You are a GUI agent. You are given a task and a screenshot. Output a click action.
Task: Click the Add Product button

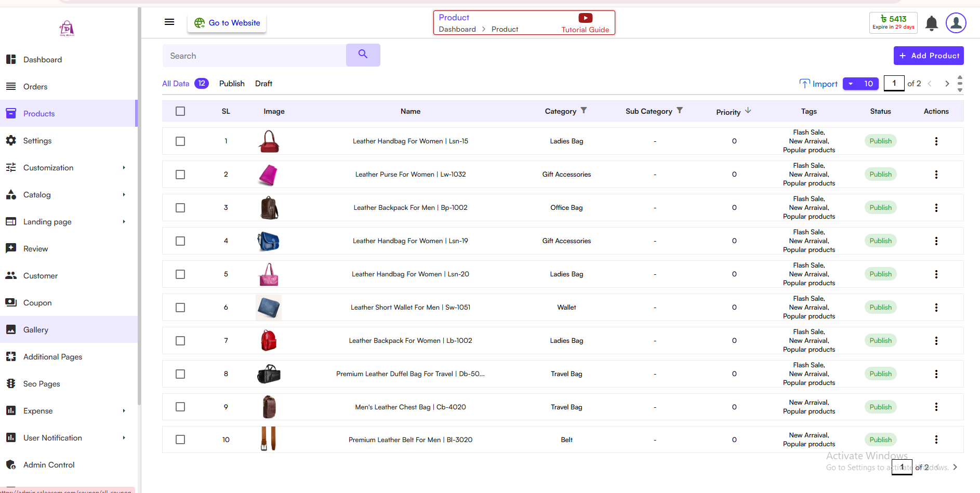coord(928,56)
